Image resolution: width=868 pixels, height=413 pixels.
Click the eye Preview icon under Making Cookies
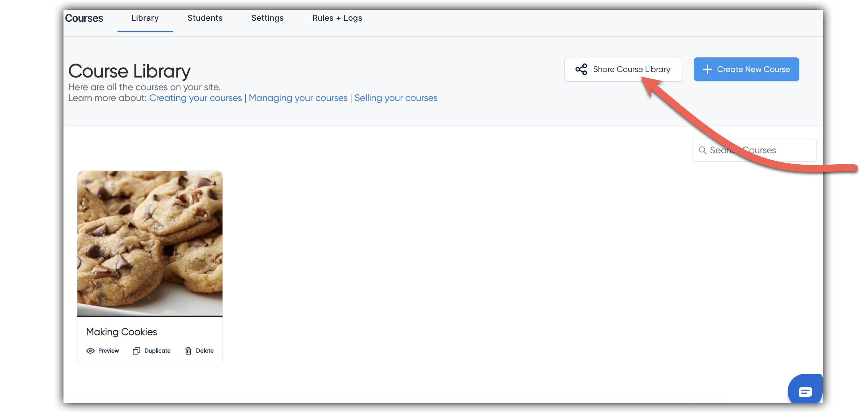click(x=90, y=351)
